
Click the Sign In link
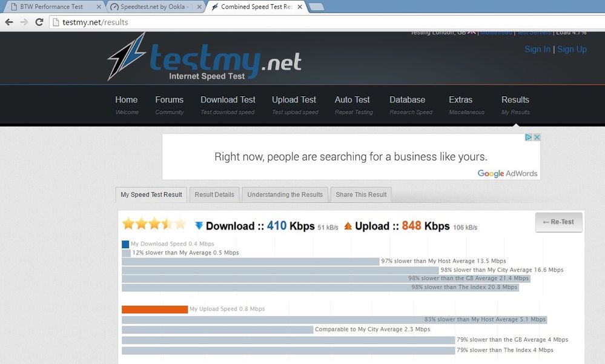click(538, 49)
